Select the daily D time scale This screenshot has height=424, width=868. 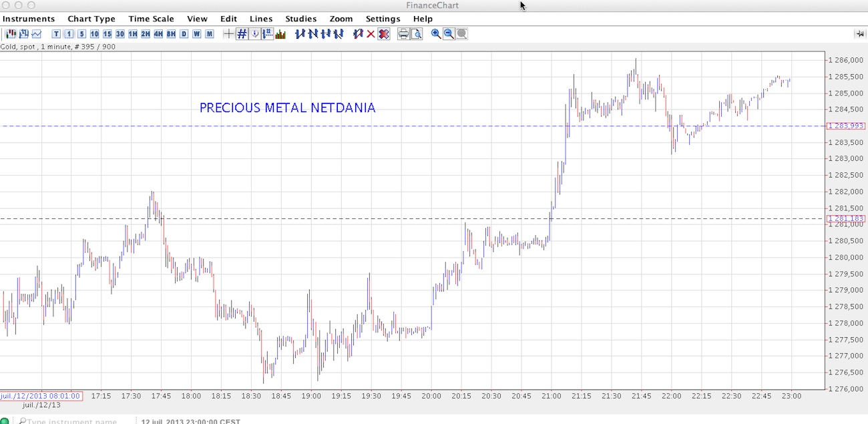[x=184, y=34]
